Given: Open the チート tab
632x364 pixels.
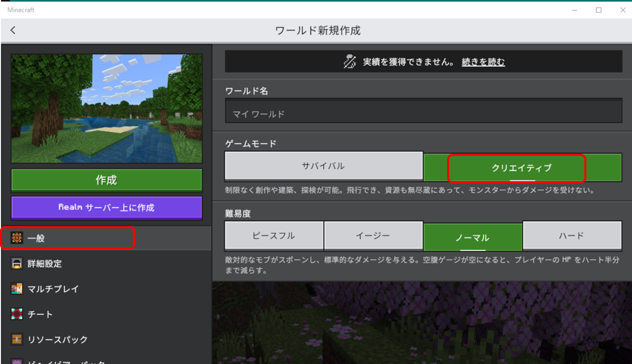Looking at the screenshot, I should (x=106, y=314).
